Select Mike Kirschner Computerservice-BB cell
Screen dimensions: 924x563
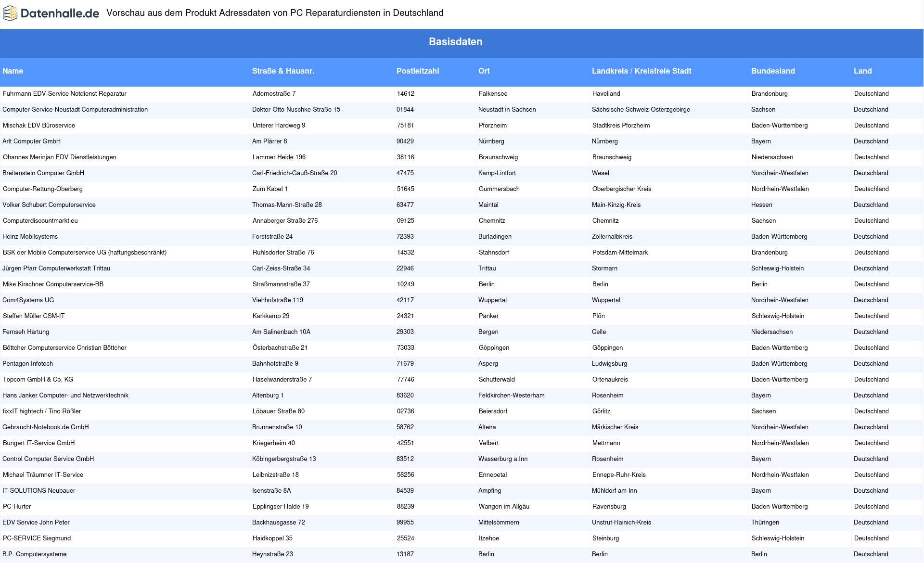pos(53,284)
